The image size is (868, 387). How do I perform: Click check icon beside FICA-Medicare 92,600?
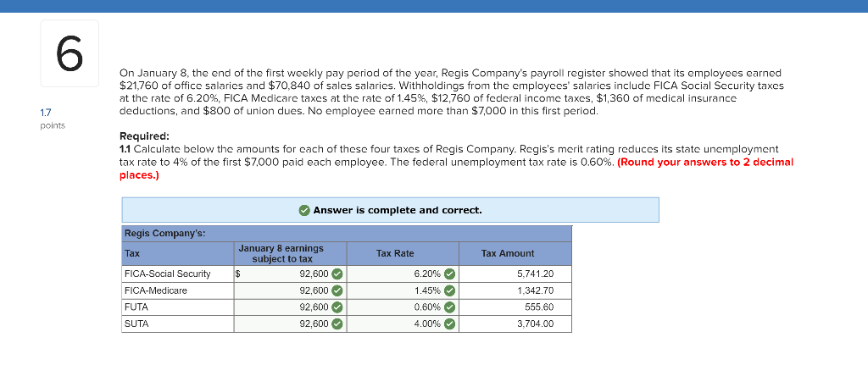tap(337, 290)
